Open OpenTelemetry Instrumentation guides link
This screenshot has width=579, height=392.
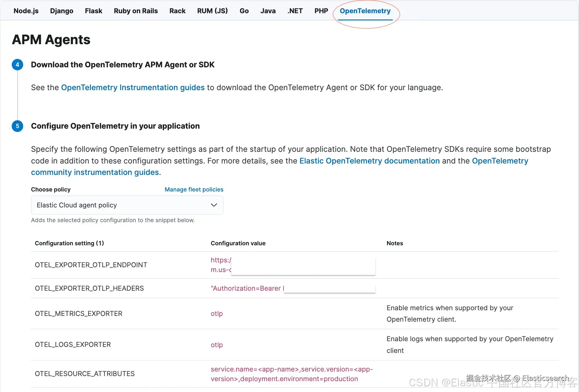[133, 87]
